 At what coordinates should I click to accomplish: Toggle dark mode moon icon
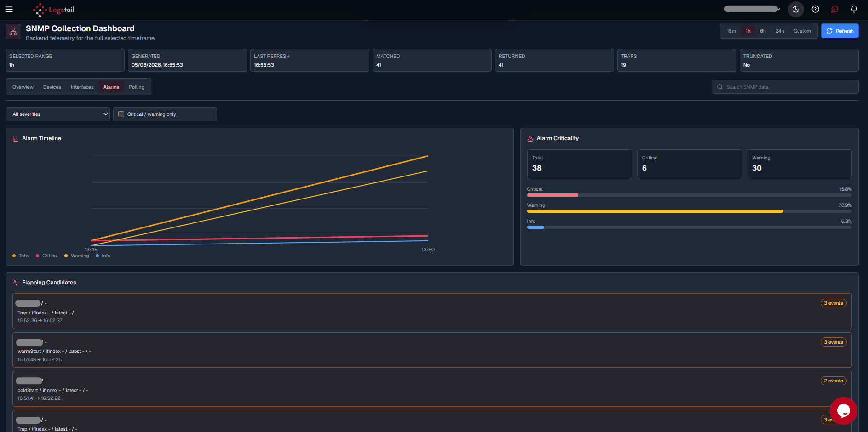[796, 9]
